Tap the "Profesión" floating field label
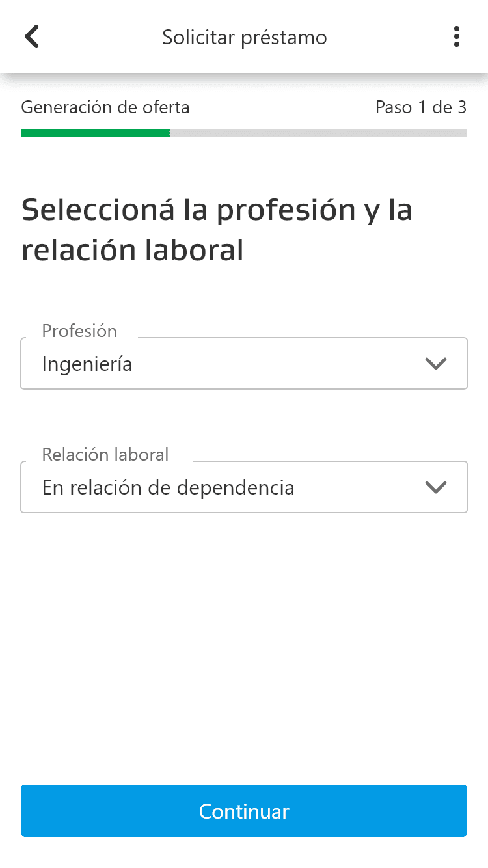The width and height of the screenshot is (488, 868). [x=79, y=331]
